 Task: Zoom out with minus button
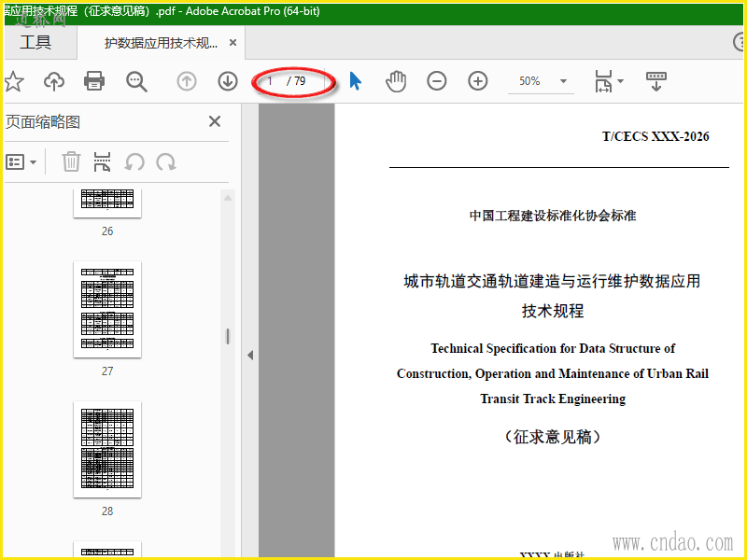(x=436, y=81)
